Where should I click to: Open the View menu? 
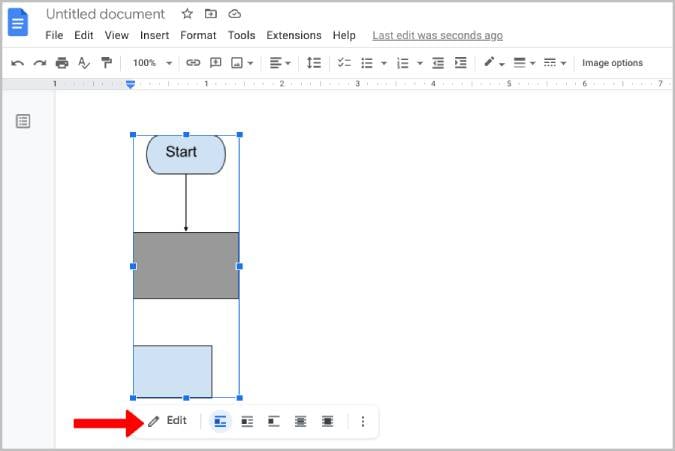(117, 35)
